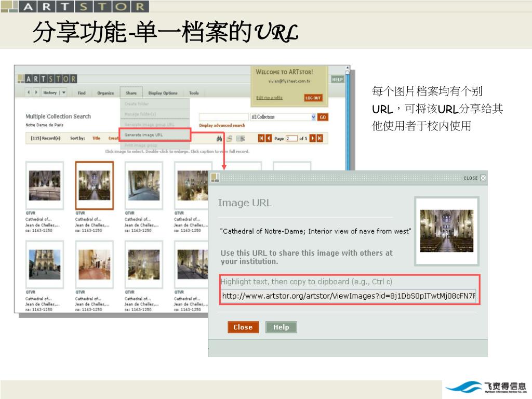Choose Generate image group URL entry
Viewport: 532px width, 399px height.
point(155,124)
